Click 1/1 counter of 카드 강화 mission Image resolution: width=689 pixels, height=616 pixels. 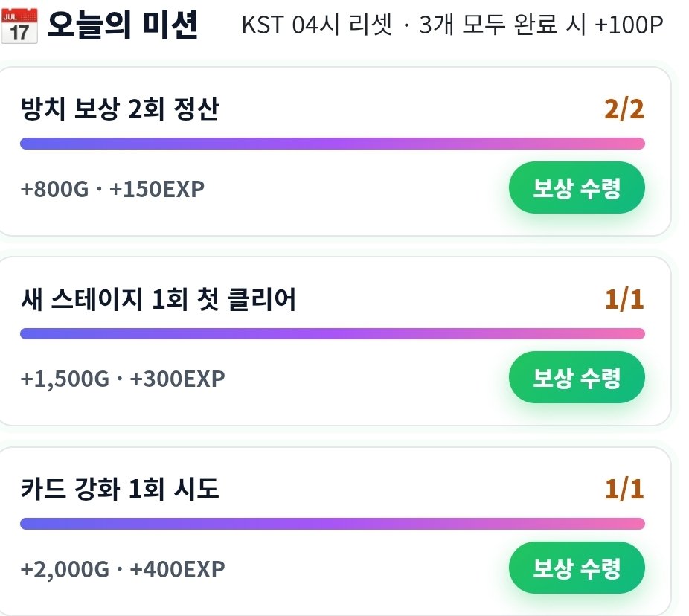624,489
